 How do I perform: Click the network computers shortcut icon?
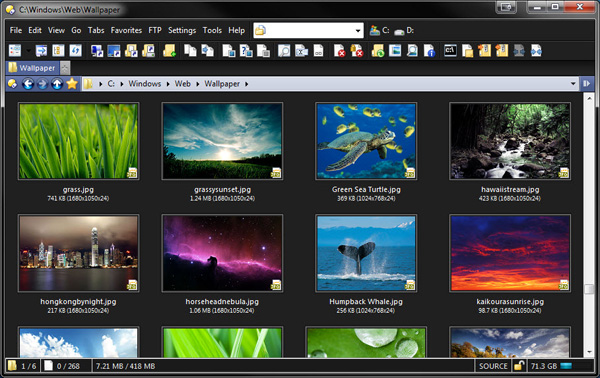[96, 51]
